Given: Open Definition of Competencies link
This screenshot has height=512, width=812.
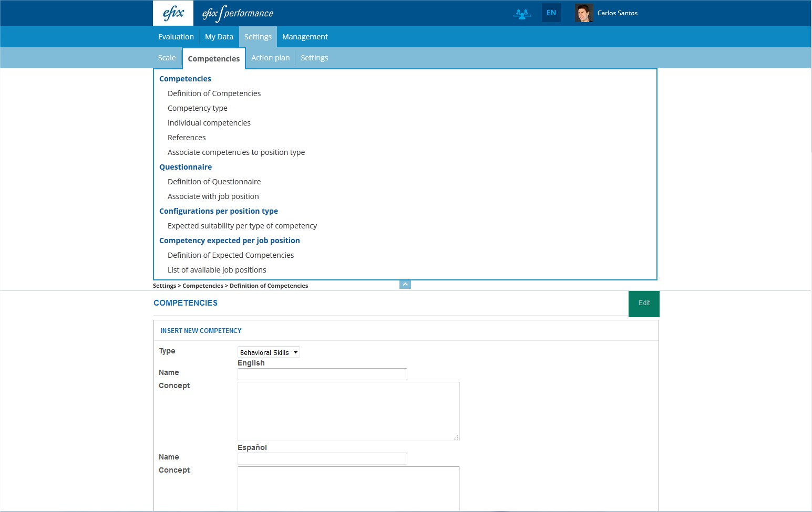Looking at the screenshot, I should pyautogui.click(x=214, y=93).
